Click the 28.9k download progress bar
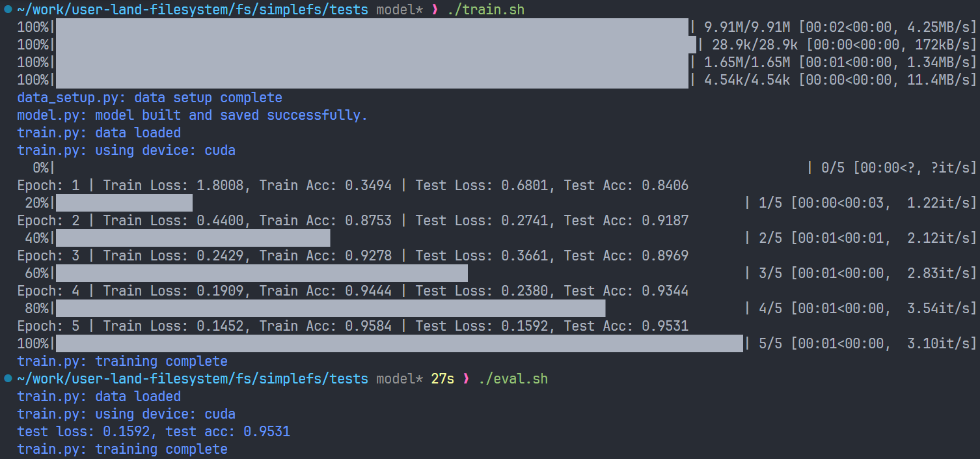980x459 pixels. [375, 45]
